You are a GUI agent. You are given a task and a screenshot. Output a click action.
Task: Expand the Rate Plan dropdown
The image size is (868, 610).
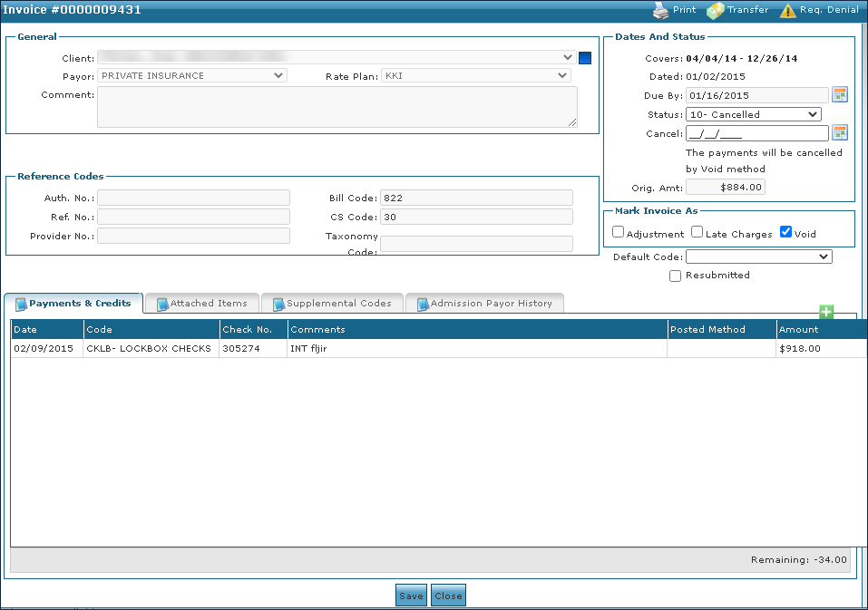[x=475, y=76]
